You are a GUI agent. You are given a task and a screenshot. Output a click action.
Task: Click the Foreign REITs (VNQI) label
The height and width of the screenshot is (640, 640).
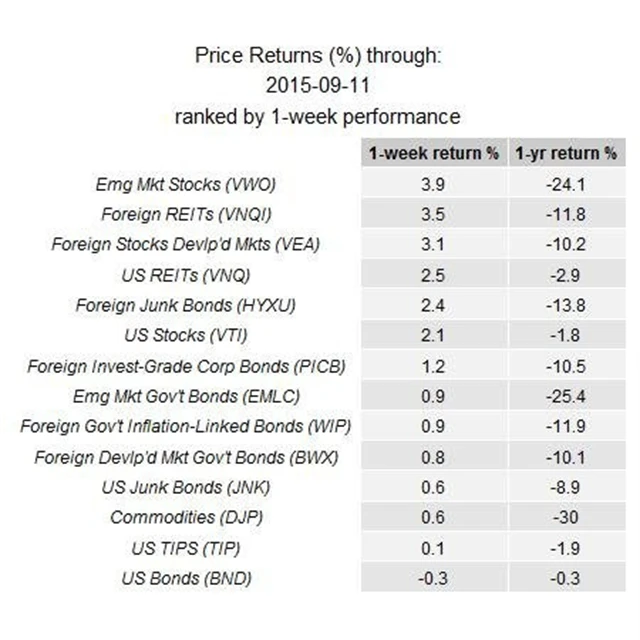[x=186, y=214]
